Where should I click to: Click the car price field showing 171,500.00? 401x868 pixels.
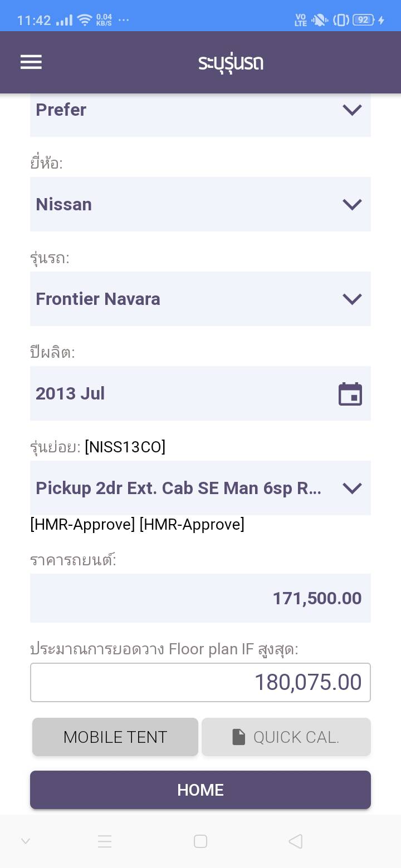200,598
